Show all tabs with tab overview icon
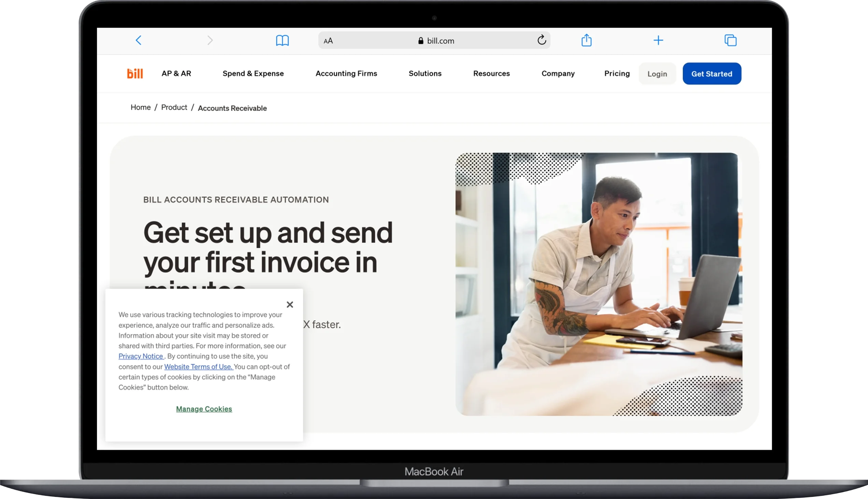868x499 pixels. click(x=730, y=40)
